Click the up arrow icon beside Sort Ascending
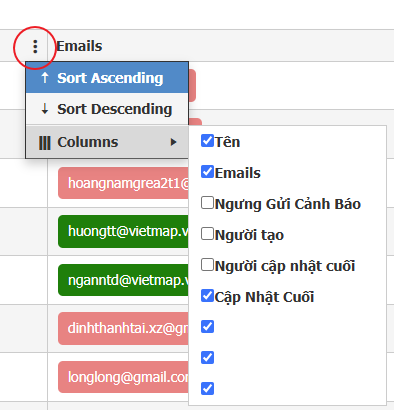 [x=45, y=78]
